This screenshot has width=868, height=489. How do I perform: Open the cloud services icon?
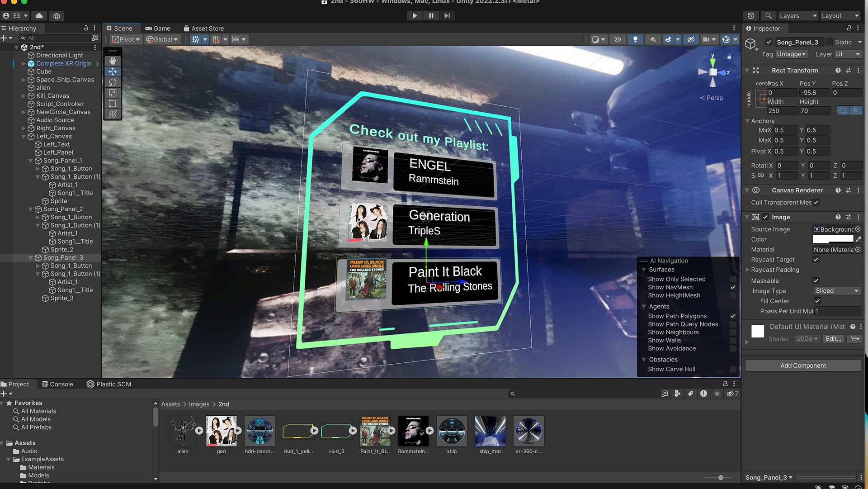tap(39, 16)
